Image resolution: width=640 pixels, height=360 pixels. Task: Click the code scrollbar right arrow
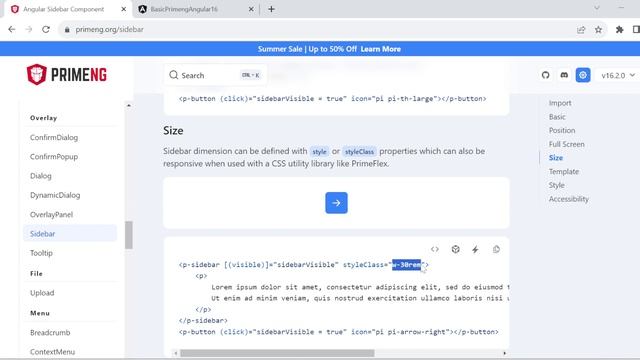(x=504, y=353)
